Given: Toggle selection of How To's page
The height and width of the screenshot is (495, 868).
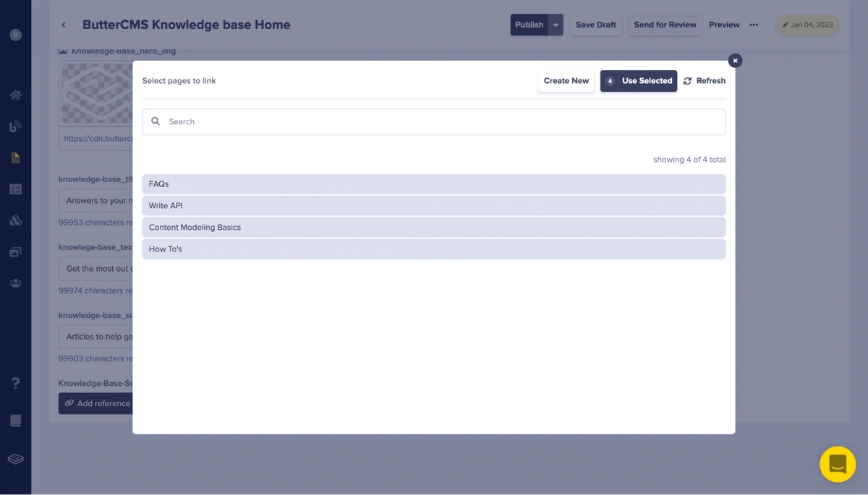Looking at the screenshot, I should pos(433,249).
